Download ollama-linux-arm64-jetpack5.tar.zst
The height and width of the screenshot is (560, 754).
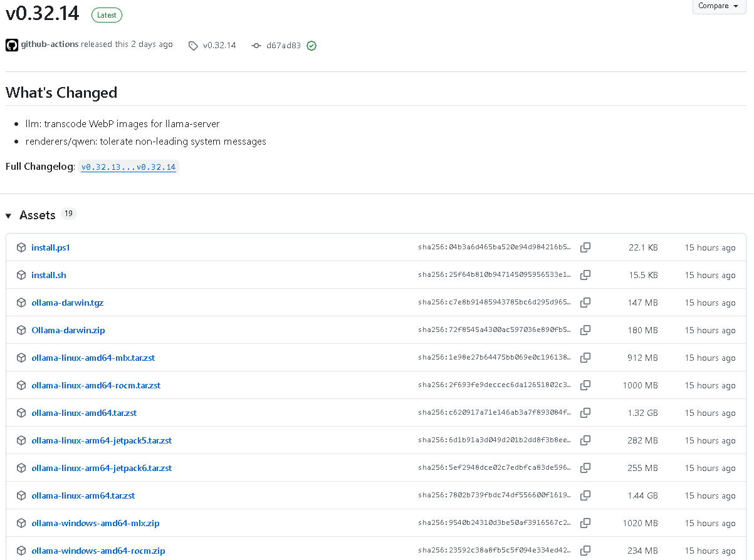point(102,440)
